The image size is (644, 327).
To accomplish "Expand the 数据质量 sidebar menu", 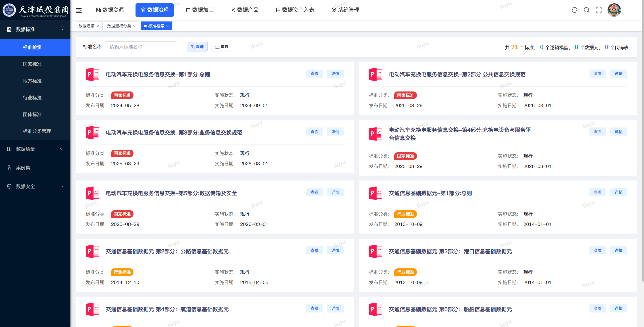I will coord(35,149).
